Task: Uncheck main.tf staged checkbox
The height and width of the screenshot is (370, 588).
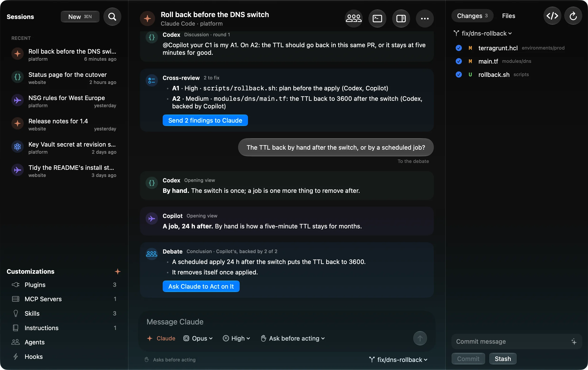Action: [458, 61]
